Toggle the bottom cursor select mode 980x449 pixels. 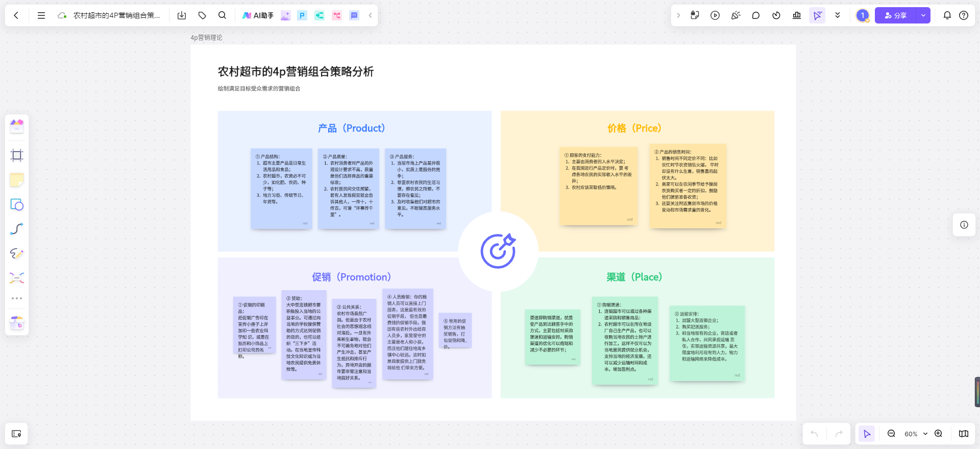(867, 434)
